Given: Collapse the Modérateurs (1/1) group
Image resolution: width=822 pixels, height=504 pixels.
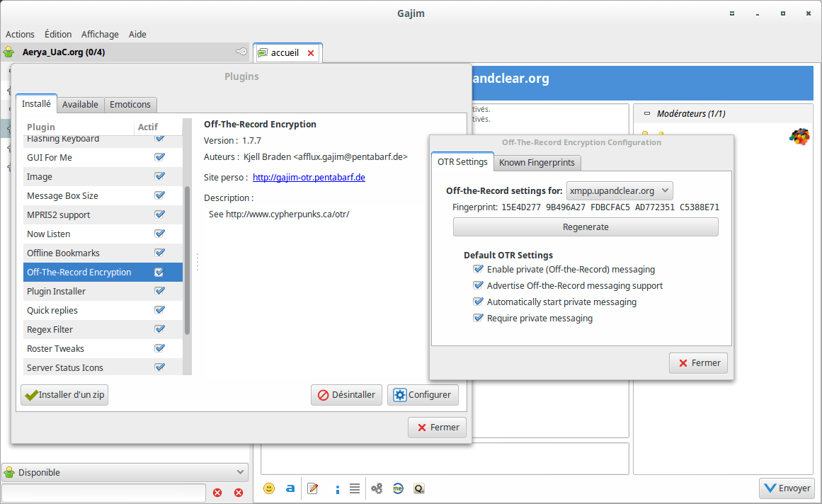Looking at the screenshot, I should 647,113.
